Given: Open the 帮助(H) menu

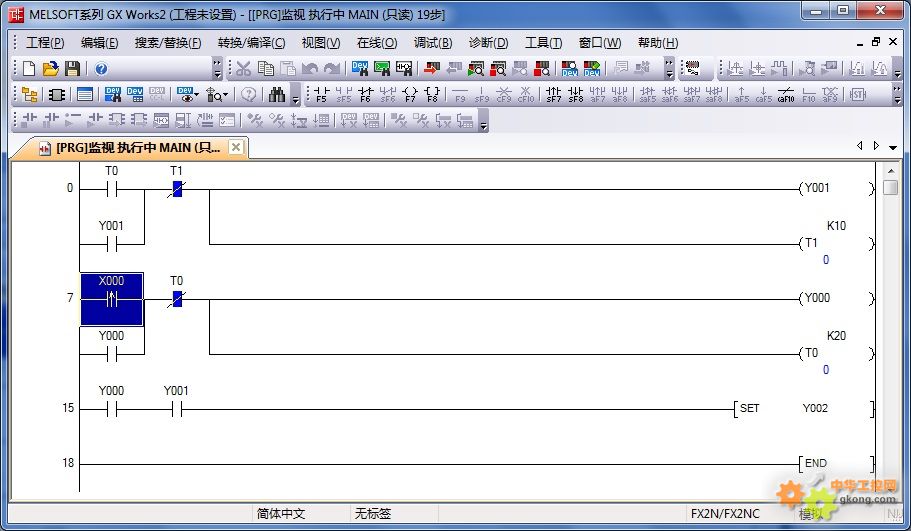Looking at the screenshot, I should 658,43.
